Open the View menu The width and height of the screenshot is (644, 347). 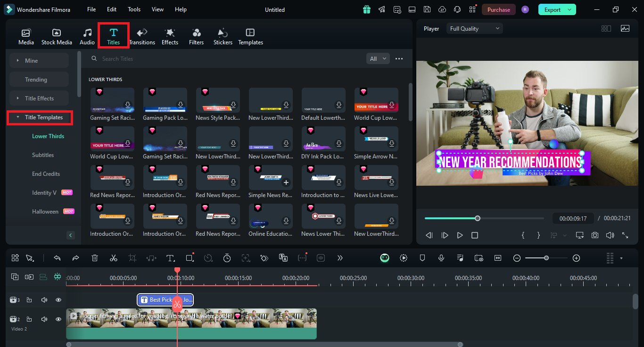tap(158, 9)
